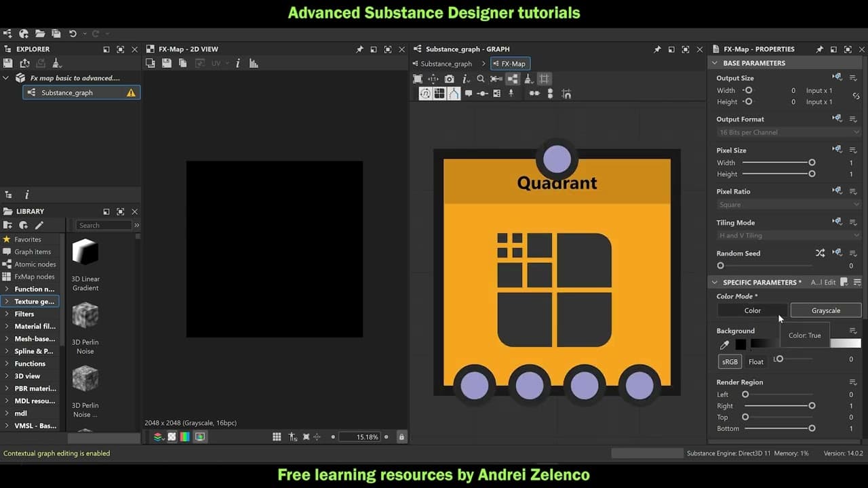868x488 pixels.
Task: Adjust the Pixel Size Width slider
Action: click(778, 163)
